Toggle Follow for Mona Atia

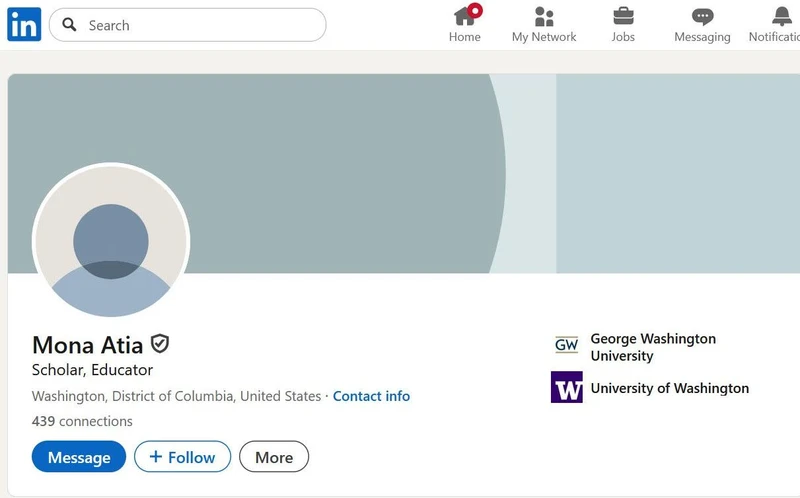click(182, 457)
